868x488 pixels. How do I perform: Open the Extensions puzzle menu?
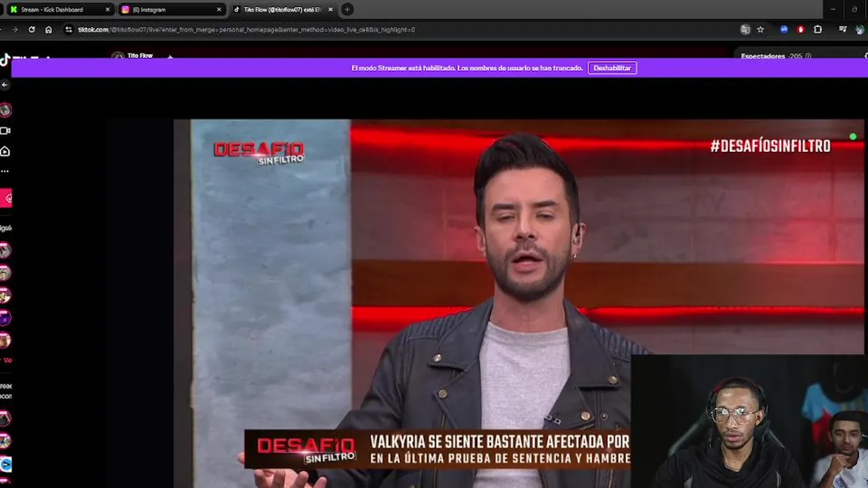click(x=818, y=29)
